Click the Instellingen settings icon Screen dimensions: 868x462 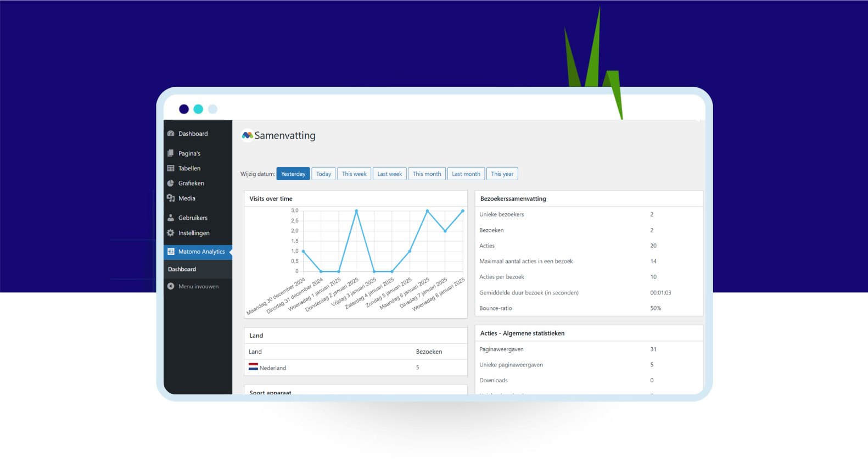(171, 233)
